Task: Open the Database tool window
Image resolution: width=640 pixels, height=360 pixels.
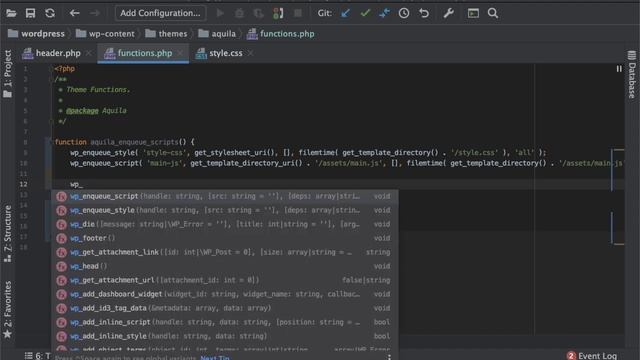Action: tap(632, 74)
